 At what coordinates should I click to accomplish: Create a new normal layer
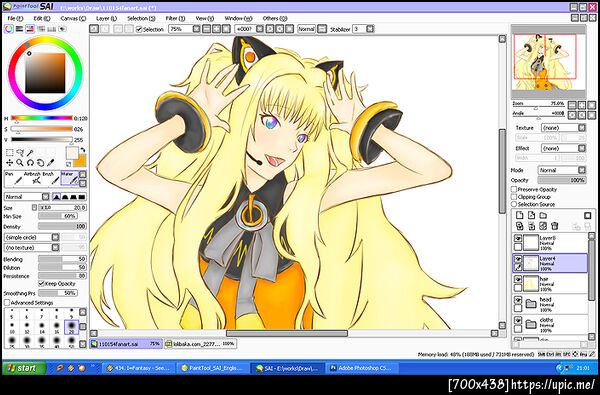[519, 215]
